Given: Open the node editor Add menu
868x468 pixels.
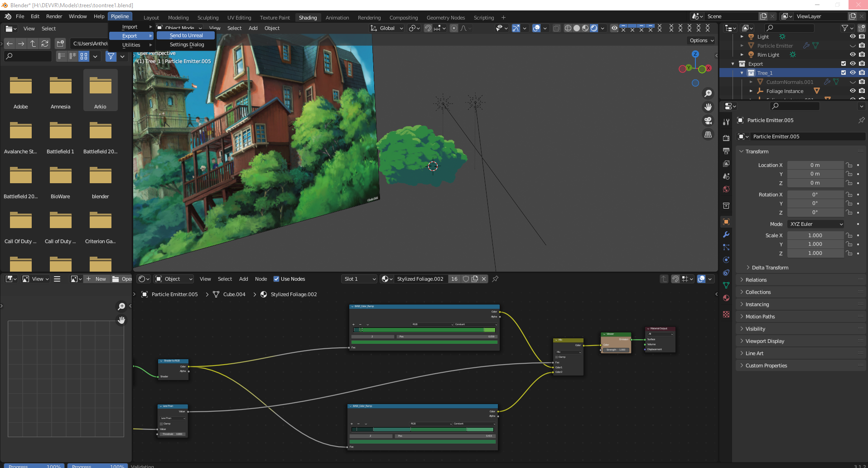Looking at the screenshot, I should click(243, 279).
